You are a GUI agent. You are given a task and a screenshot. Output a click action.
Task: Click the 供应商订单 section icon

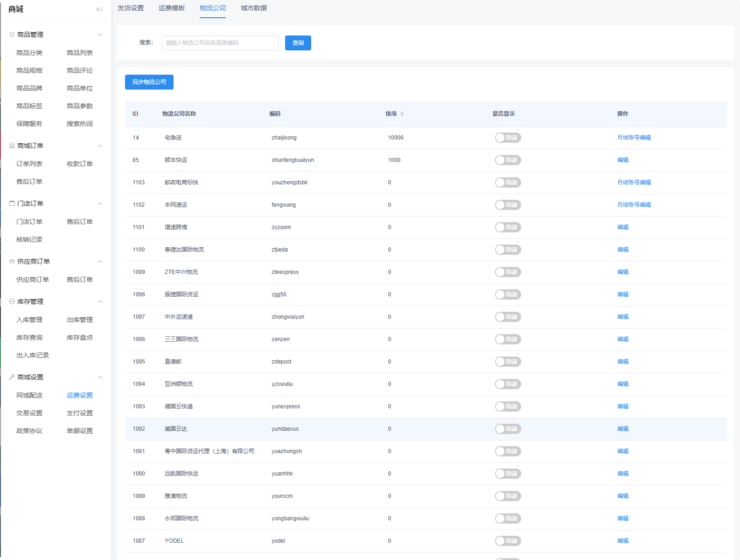point(12,261)
